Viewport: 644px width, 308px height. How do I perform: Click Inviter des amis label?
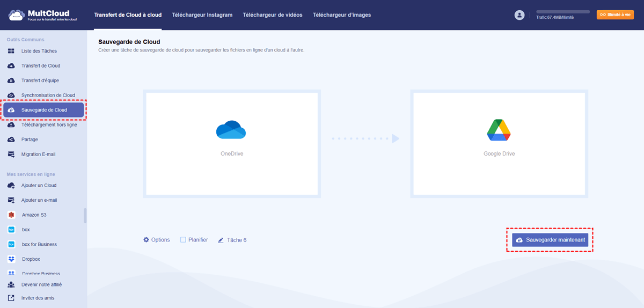[x=38, y=298]
